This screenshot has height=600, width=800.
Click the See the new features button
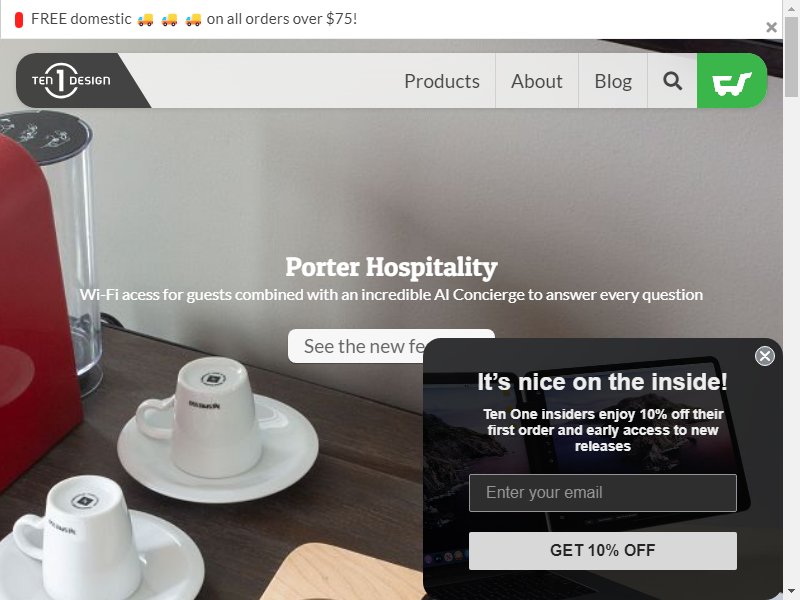click(x=356, y=346)
